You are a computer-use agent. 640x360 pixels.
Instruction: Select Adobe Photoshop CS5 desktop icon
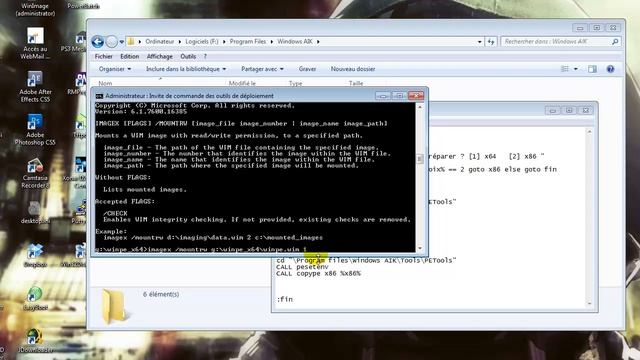(35, 130)
